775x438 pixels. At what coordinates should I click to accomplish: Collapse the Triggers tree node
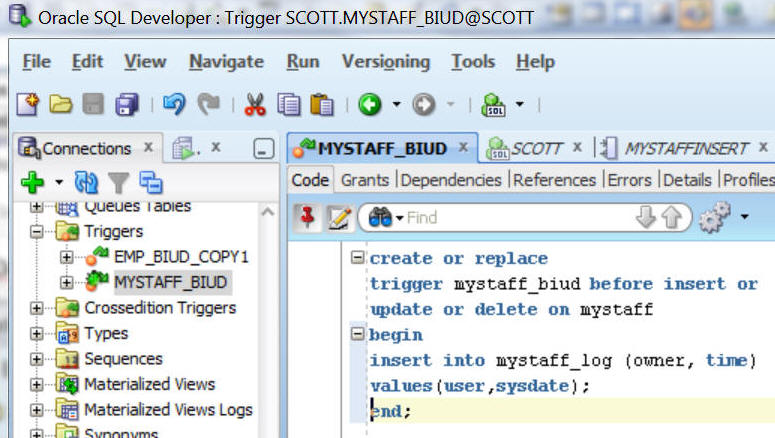click(37, 231)
